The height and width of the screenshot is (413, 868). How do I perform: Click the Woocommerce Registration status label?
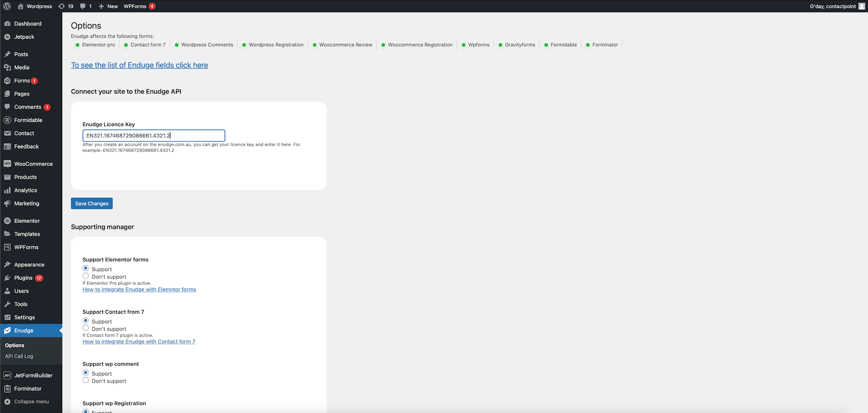pos(420,45)
